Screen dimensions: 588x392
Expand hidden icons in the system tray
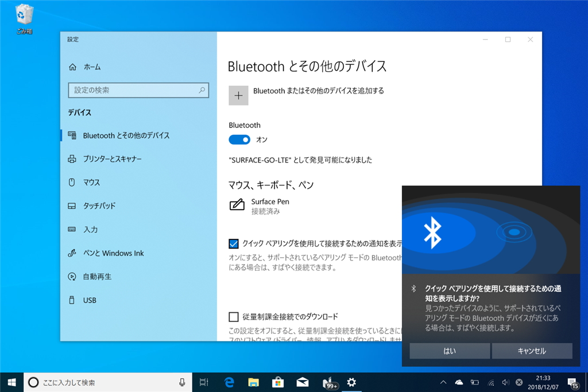[x=443, y=382]
